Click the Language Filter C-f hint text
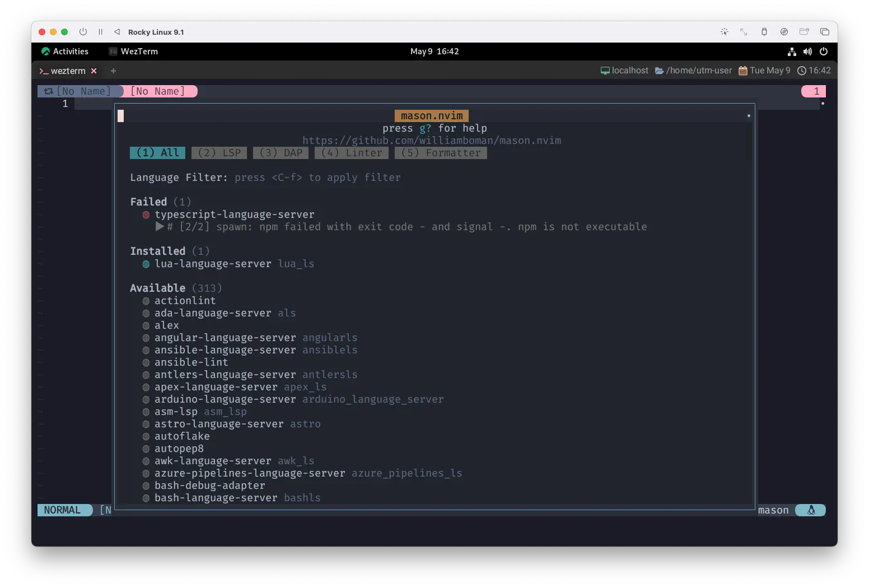This screenshot has width=869, height=588. (x=317, y=178)
